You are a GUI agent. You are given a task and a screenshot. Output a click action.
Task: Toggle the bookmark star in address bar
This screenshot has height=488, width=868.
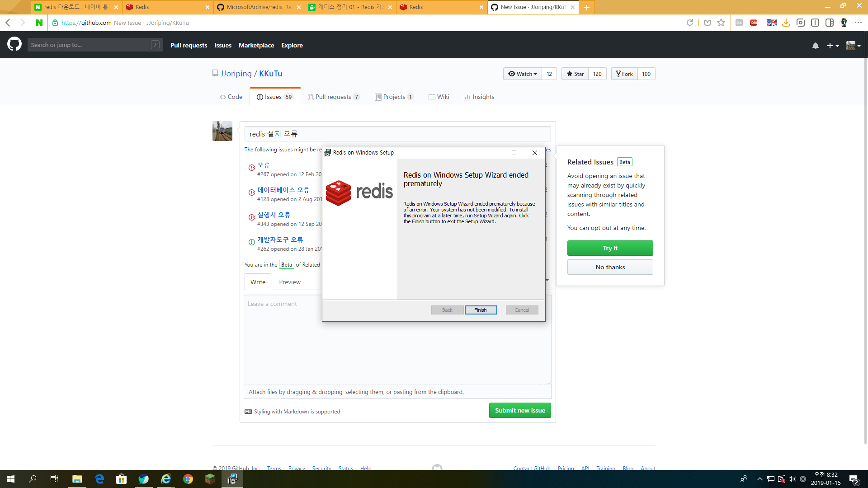pyautogui.click(x=721, y=22)
